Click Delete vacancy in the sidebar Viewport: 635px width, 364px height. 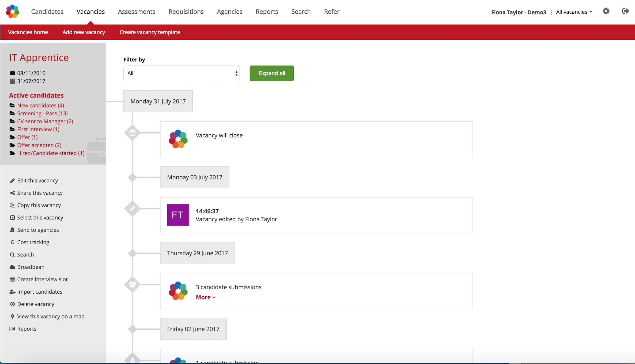pyautogui.click(x=36, y=304)
